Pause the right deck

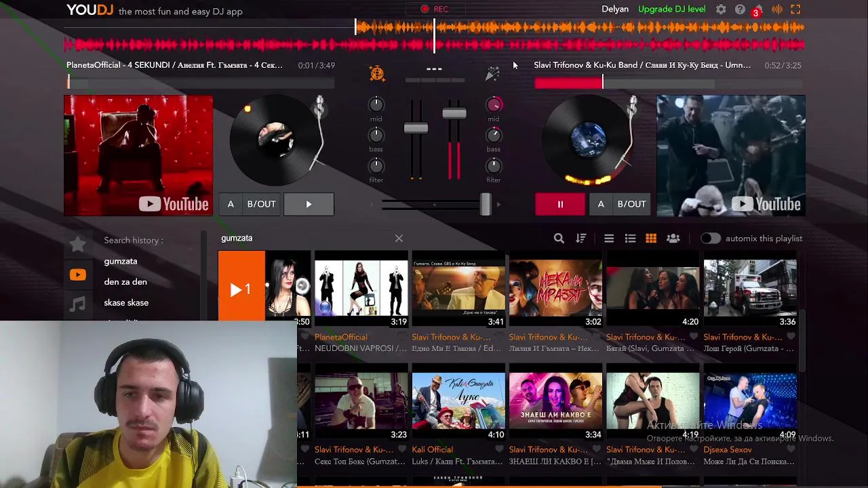point(560,204)
